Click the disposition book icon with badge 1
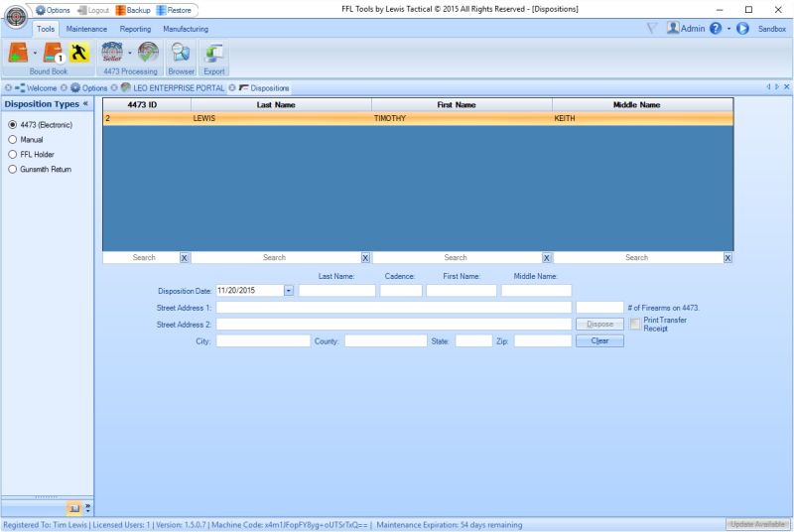Viewport: 794px width, 532px height. point(54,53)
